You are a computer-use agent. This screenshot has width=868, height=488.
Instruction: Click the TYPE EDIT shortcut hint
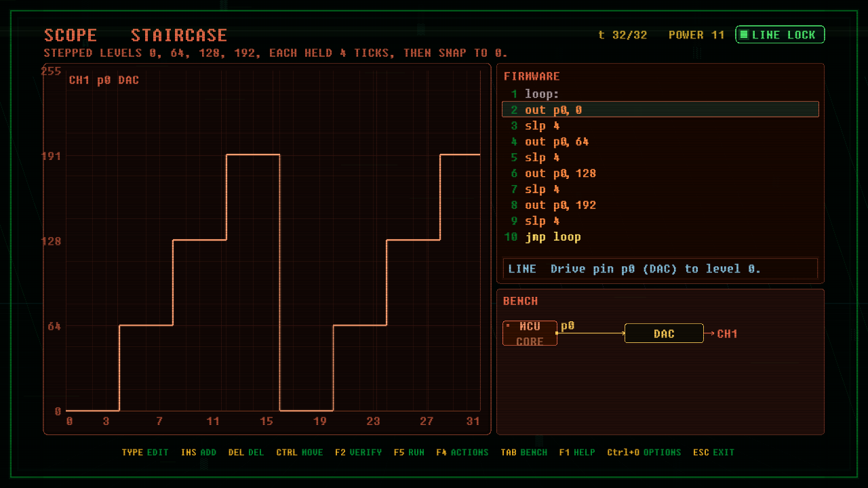coord(145,452)
